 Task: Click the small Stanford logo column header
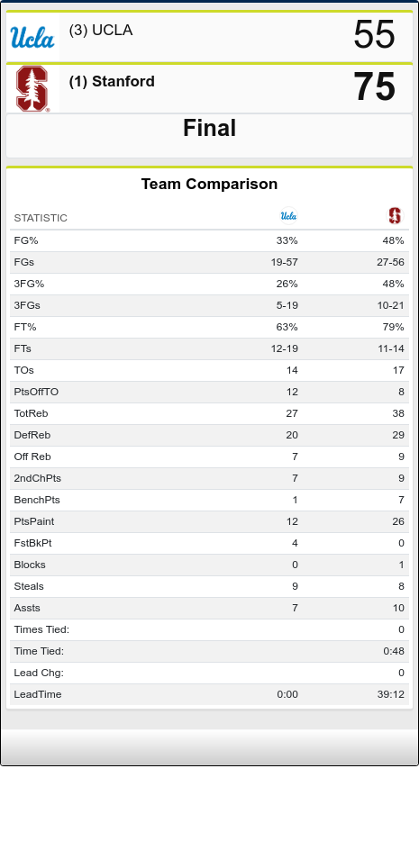[x=395, y=216]
